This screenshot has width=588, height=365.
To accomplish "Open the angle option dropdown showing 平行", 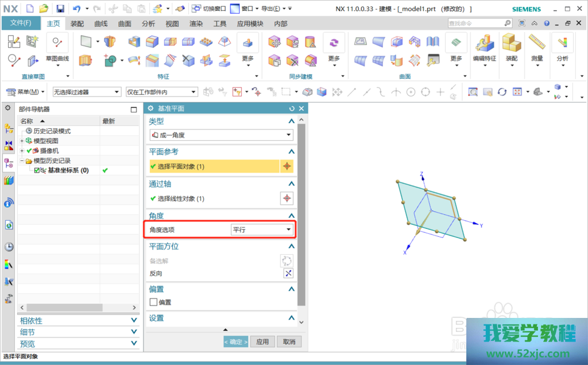I will (262, 230).
